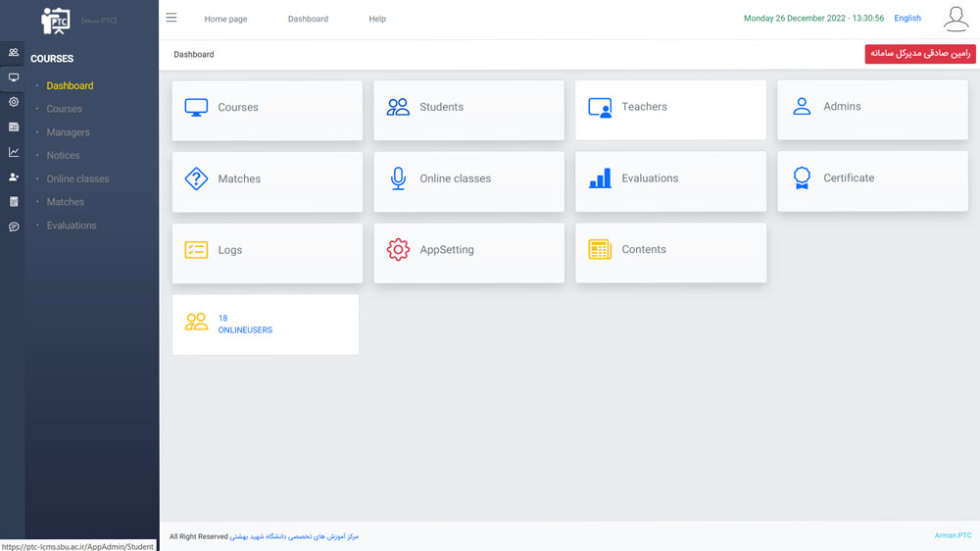Open the Students card icon
The height and width of the screenshot is (551, 980).
[x=398, y=107]
